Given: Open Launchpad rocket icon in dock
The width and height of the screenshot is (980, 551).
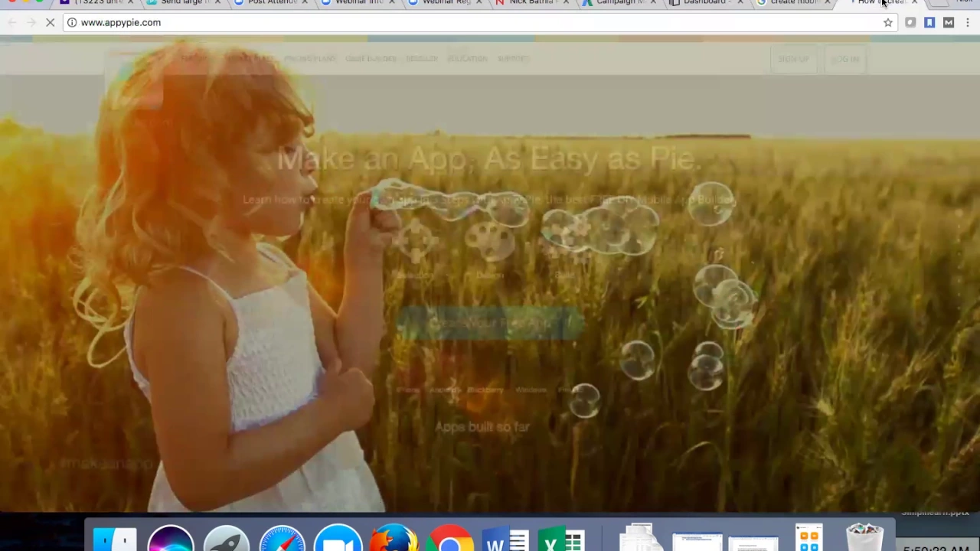Looking at the screenshot, I should [x=226, y=539].
